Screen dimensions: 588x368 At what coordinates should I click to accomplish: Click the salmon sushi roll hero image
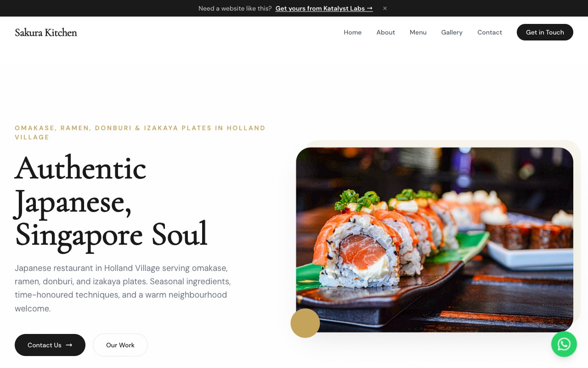click(x=435, y=240)
